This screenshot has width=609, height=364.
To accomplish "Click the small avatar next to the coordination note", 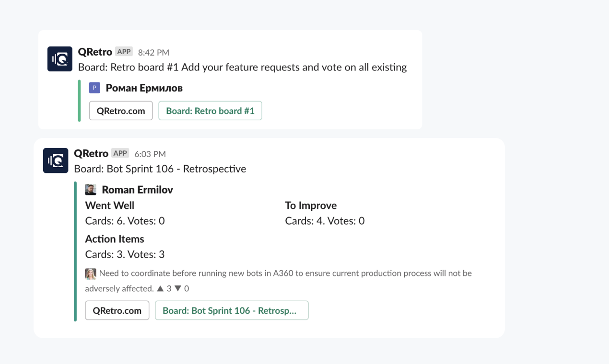I will coord(91,273).
